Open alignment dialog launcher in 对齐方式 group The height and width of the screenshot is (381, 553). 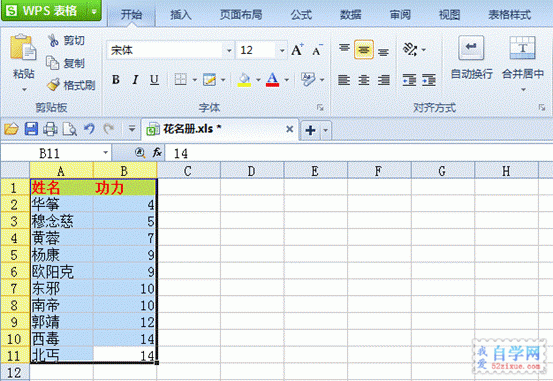pyautogui.click(x=542, y=107)
